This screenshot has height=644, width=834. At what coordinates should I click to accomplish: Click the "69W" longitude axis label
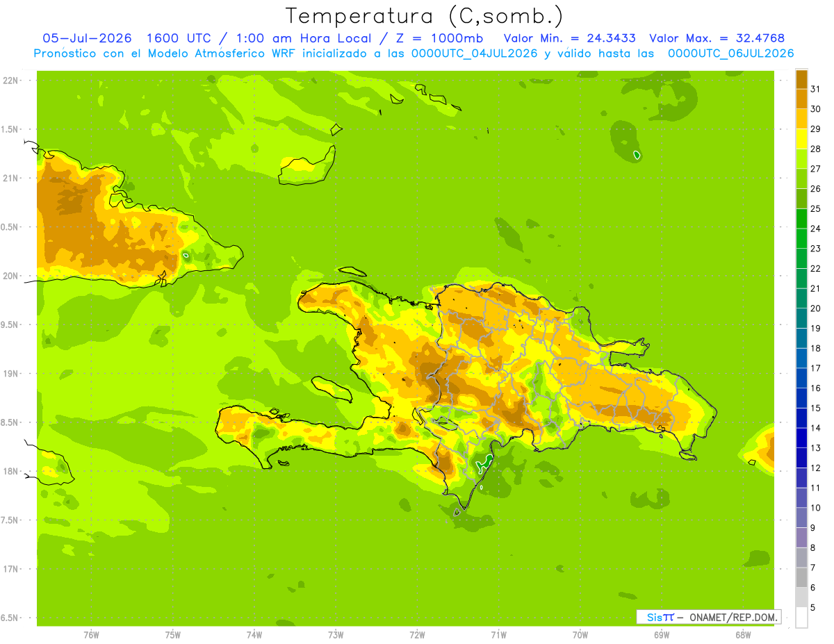click(x=662, y=635)
